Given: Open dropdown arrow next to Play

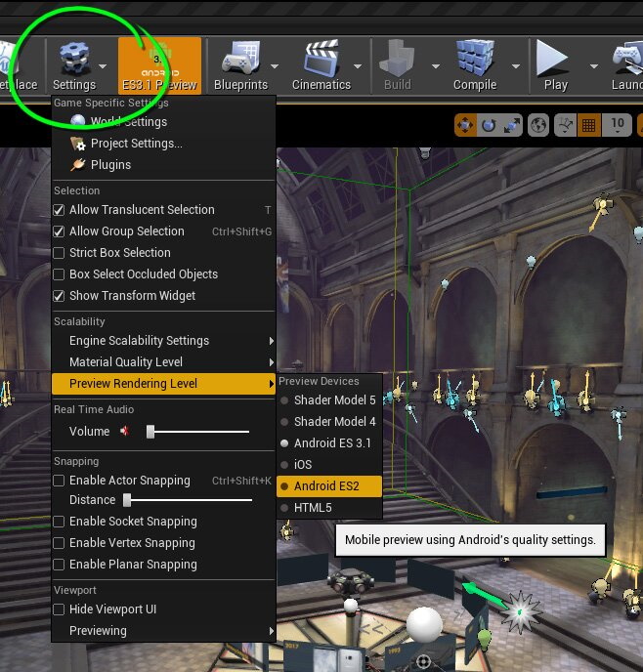Looking at the screenshot, I should pyautogui.click(x=585, y=66).
